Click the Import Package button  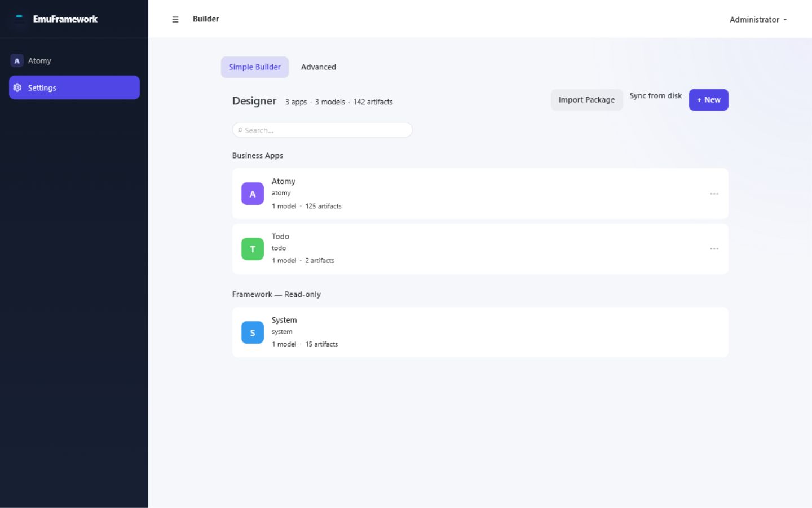(x=586, y=100)
